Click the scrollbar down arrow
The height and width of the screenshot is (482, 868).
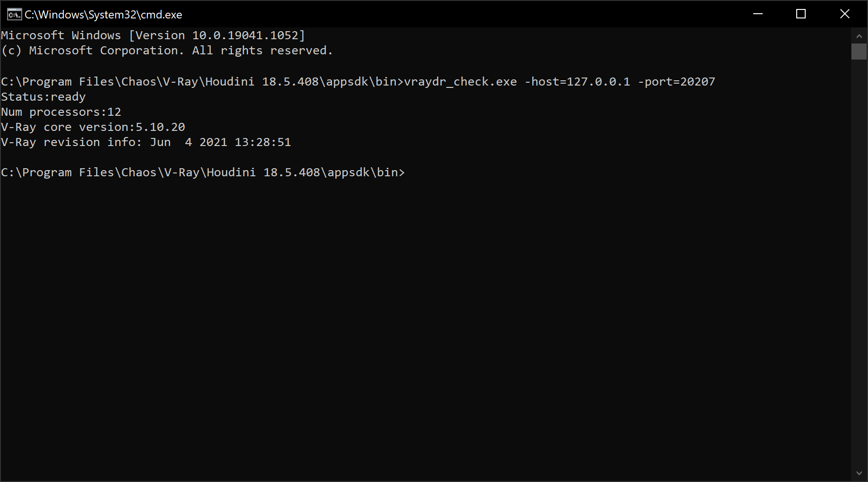(859, 473)
